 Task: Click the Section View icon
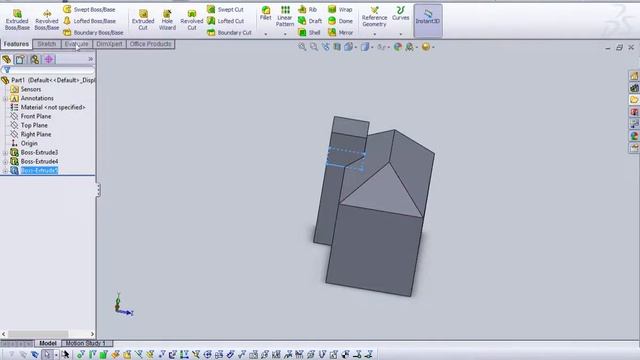pyautogui.click(x=337, y=47)
